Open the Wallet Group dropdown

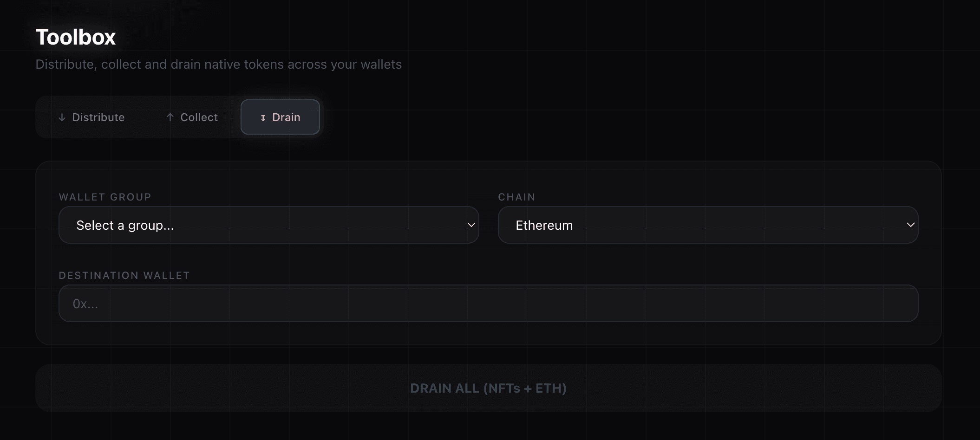268,225
